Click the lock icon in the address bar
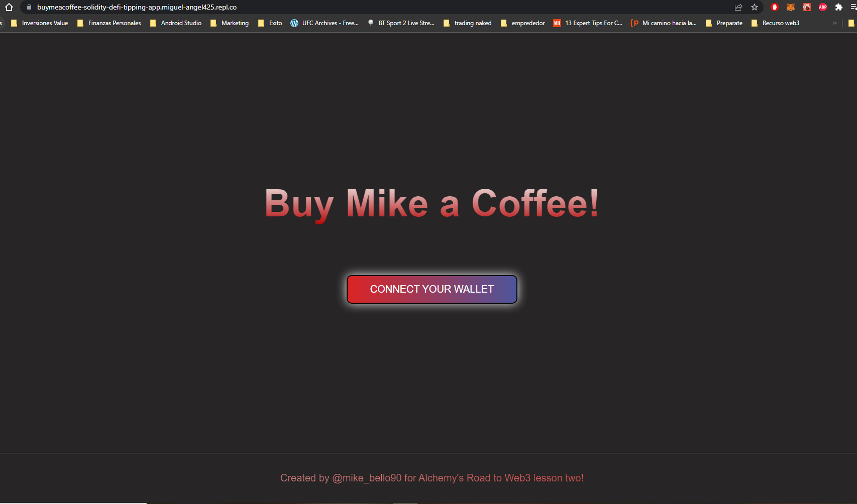This screenshot has height=504, width=857. click(x=29, y=7)
